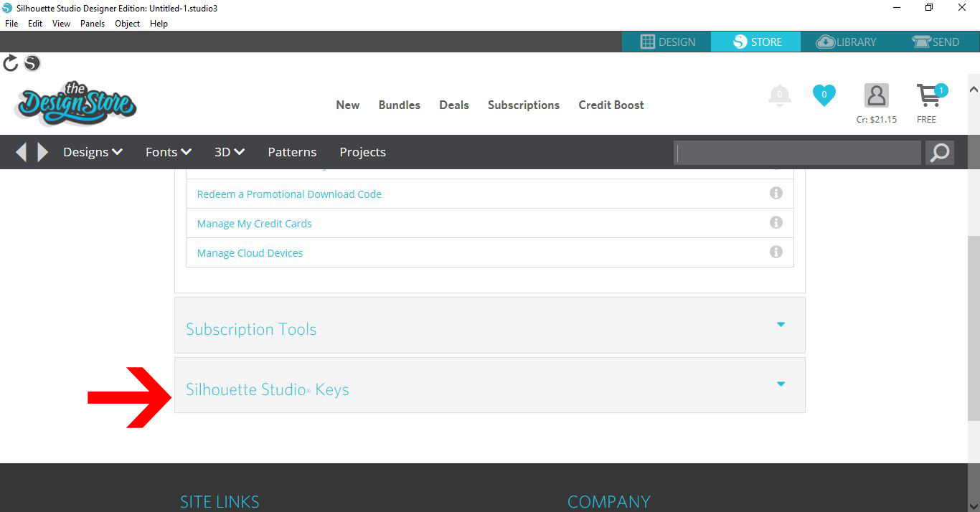Go back with the left arrow
The image size is (980, 512).
point(21,152)
